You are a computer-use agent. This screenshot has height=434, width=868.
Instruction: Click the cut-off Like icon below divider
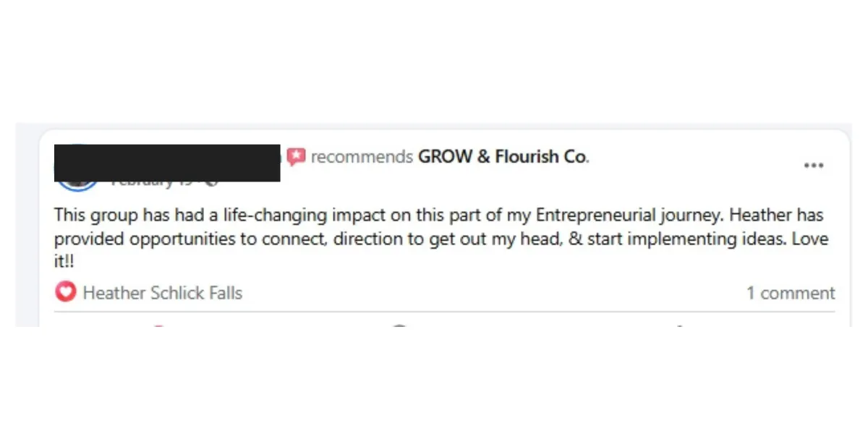tap(158, 327)
